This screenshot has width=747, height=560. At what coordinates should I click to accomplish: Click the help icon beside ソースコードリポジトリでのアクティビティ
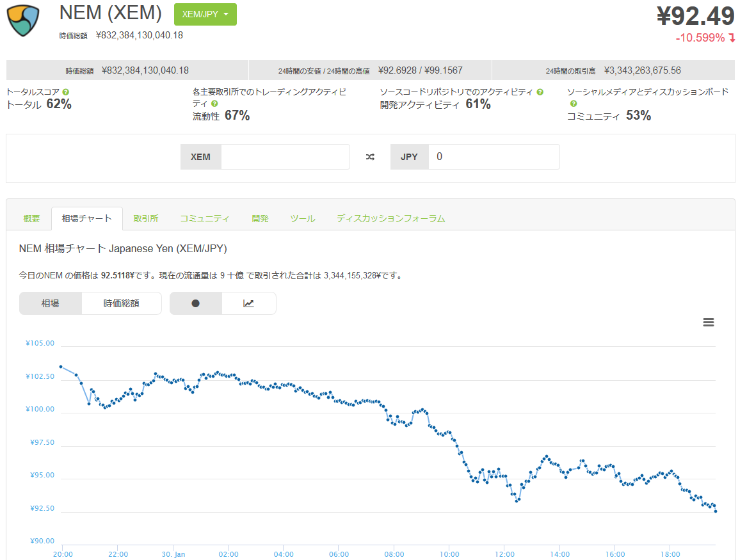[x=540, y=92]
